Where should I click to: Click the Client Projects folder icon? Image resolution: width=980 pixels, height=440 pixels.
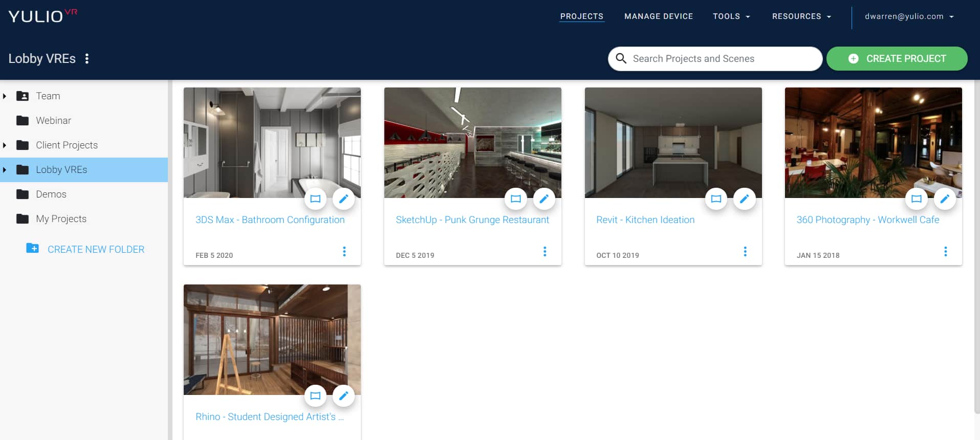[x=23, y=145]
